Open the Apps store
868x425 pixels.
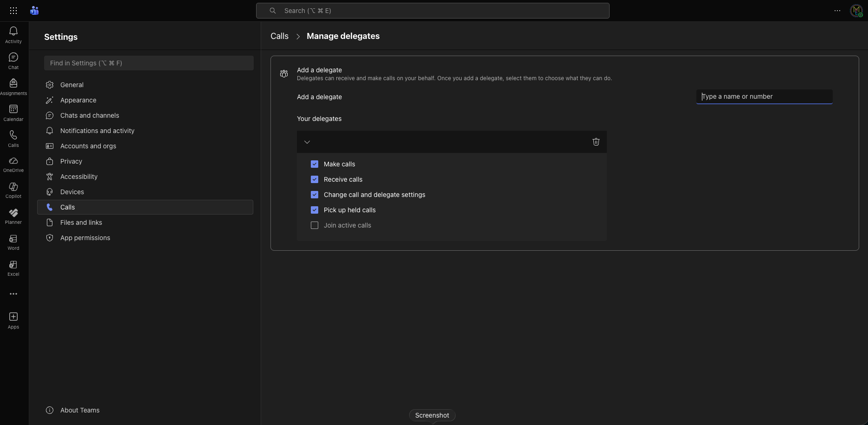(13, 321)
